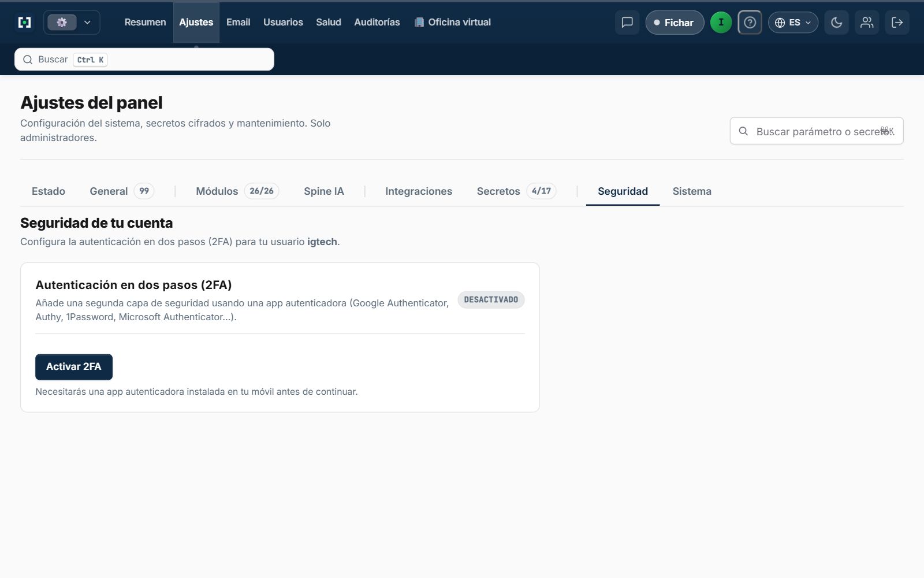
Task: Click the Fichar clock-in button
Action: (x=675, y=23)
